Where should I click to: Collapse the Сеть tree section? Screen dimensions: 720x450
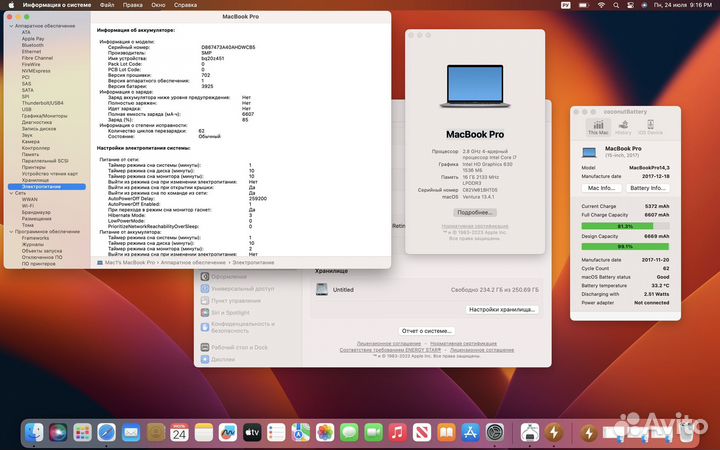coord(11,193)
